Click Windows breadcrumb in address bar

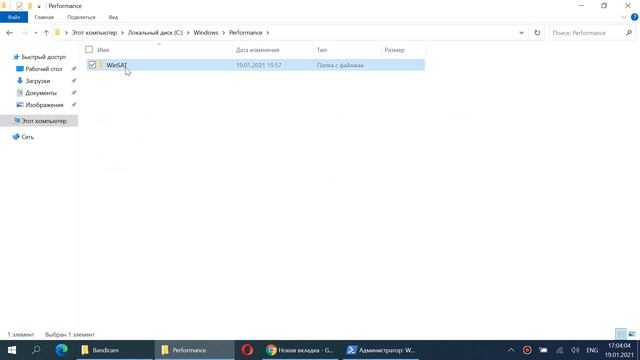click(206, 33)
